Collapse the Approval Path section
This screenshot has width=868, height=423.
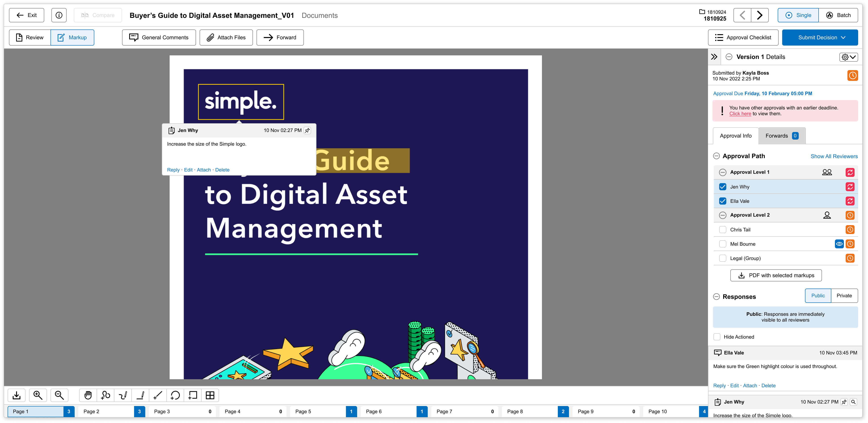tap(716, 156)
